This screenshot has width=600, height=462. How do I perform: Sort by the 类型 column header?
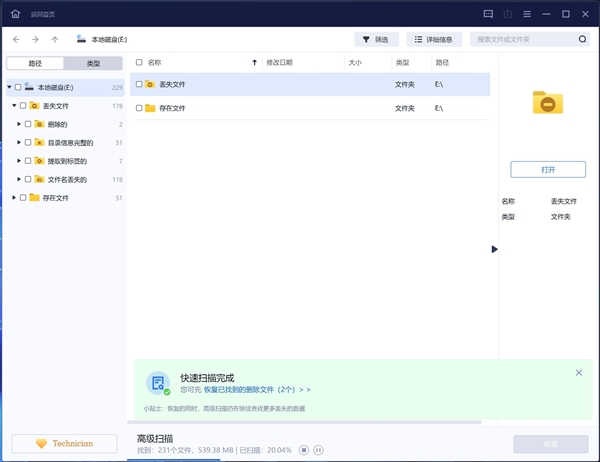tap(402, 62)
